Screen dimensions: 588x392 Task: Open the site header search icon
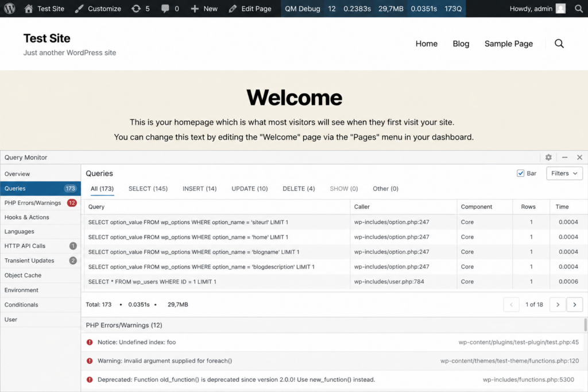tap(559, 44)
